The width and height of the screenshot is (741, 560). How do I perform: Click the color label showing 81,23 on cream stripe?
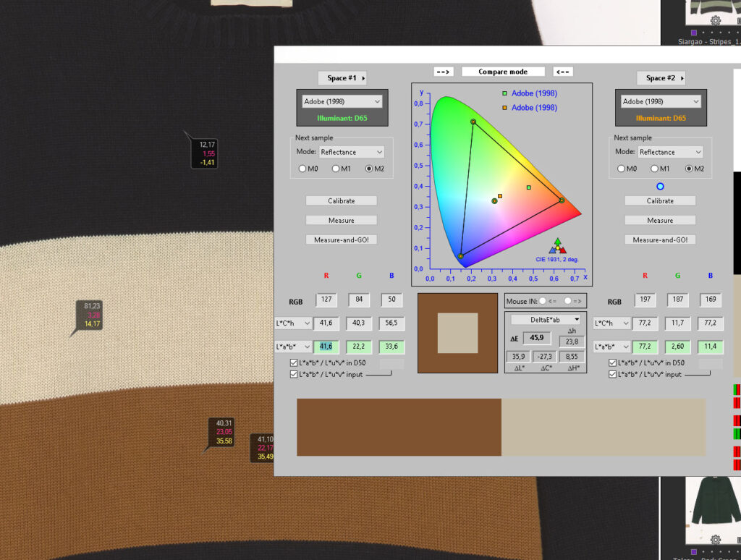coord(92,315)
